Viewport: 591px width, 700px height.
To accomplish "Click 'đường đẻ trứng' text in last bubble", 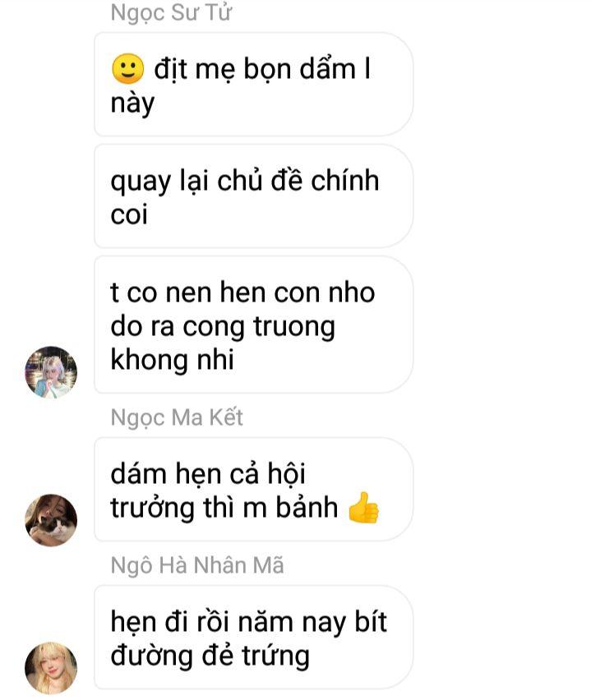I will coord(210,656).
